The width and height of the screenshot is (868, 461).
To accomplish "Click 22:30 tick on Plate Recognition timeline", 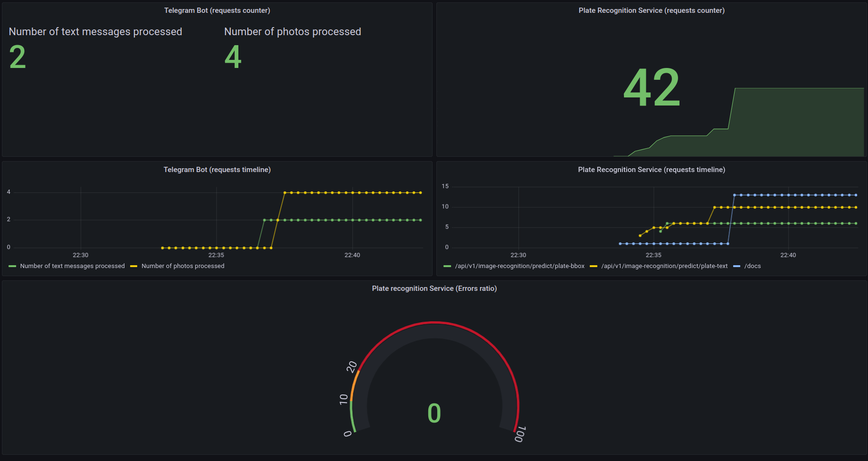I will pyautogui.click(x=519, y=255).
